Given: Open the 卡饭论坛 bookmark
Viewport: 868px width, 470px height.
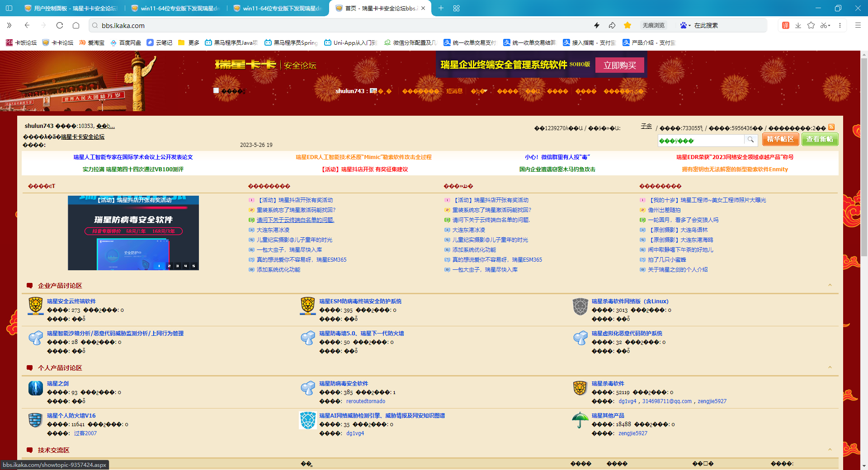Looking at the screenshot, I should point(21,42).
